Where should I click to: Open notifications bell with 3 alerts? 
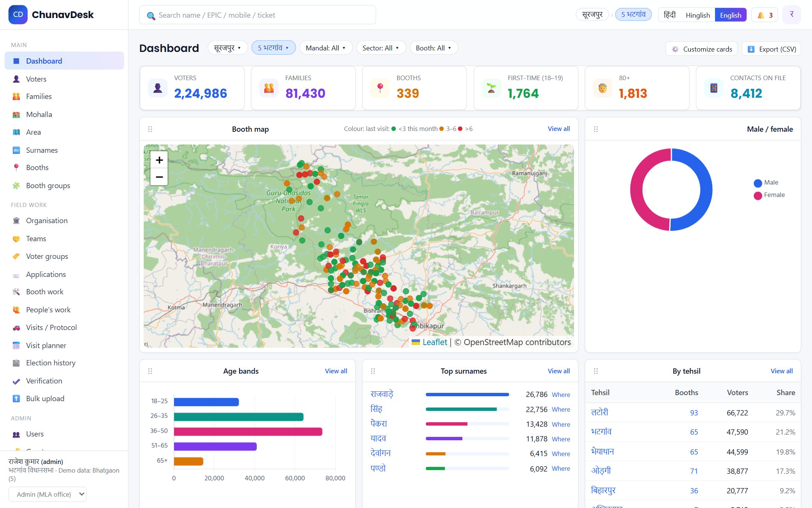point(765,15)
